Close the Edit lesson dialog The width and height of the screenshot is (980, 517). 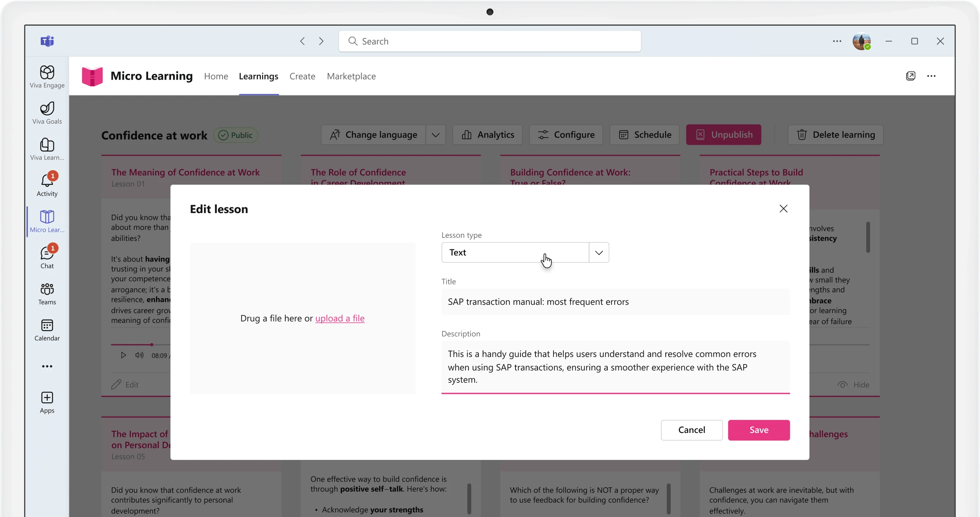[x=783, y=209]
